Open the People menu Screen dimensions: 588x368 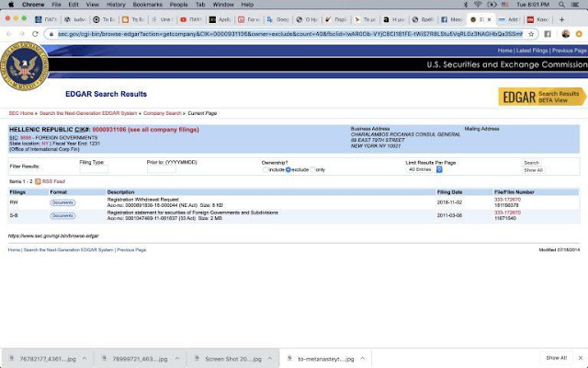[178, 5]
